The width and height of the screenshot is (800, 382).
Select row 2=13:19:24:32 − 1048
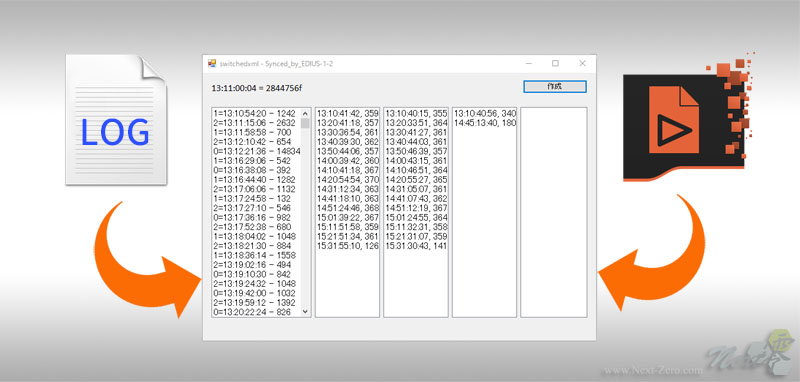255,284
